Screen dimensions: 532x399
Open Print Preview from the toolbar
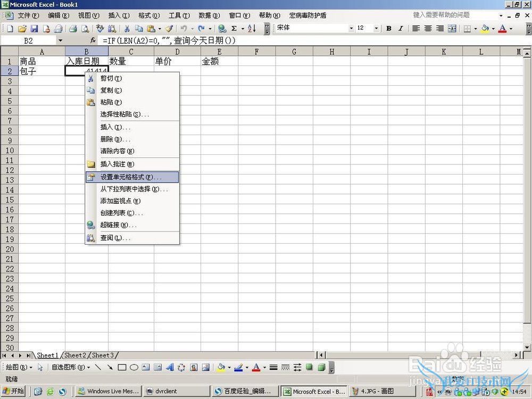click(85, 29)
